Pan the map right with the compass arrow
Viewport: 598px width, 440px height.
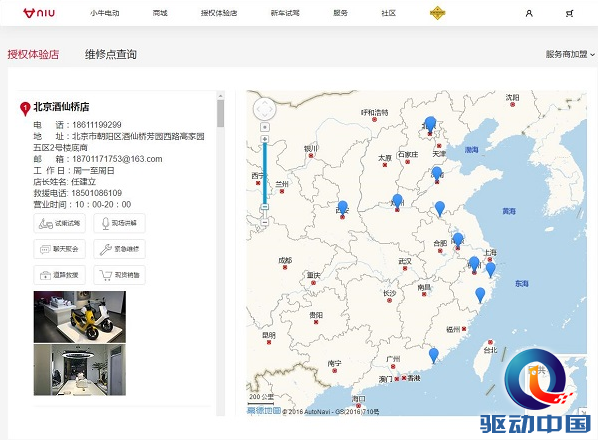(272, 109)
